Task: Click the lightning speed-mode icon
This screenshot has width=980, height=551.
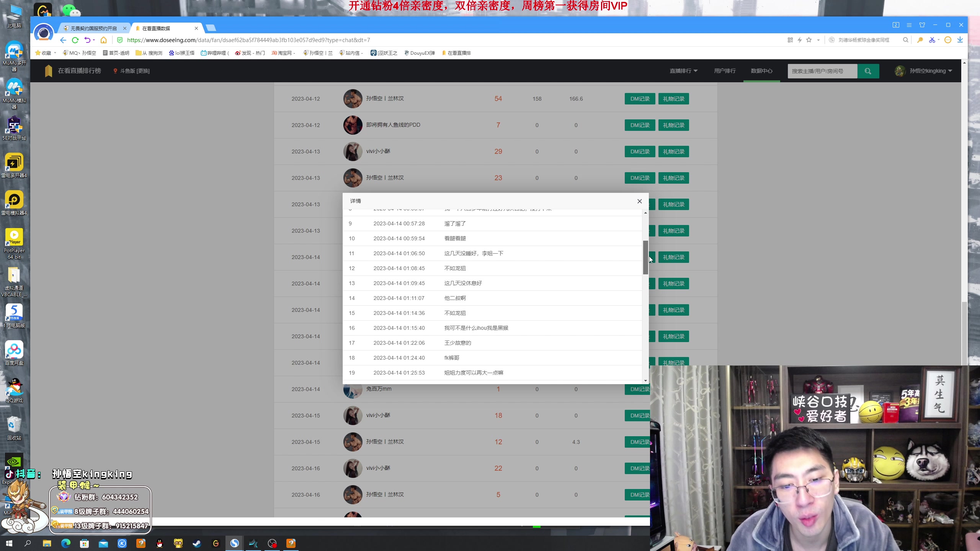Action: [x=800, y=40]
